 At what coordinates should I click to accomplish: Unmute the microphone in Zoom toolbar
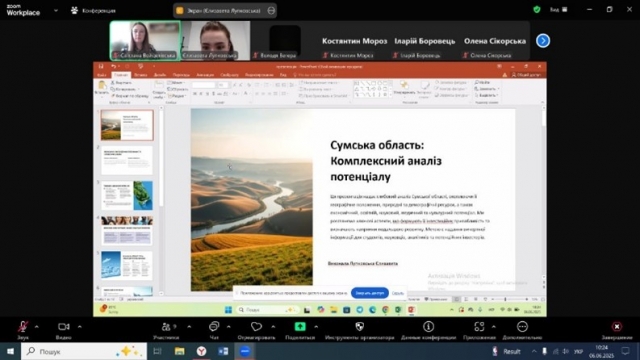23,327
